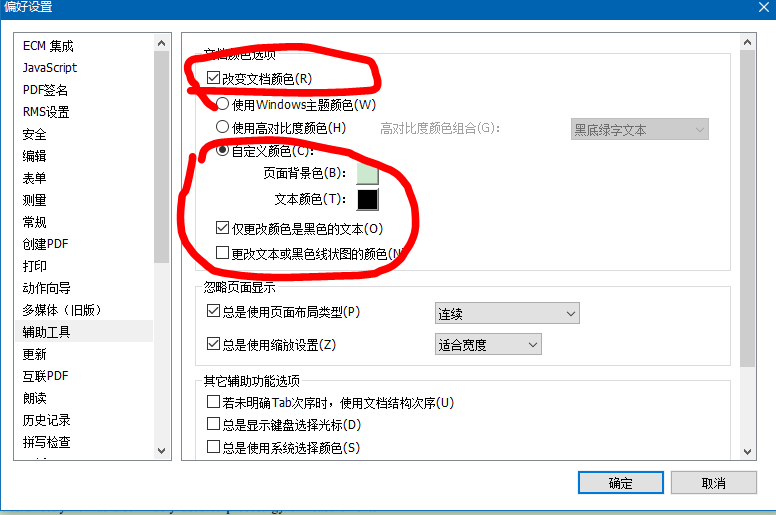Enable 更改文本或黑色线状图的颜色 checkbox

point(222,253)
